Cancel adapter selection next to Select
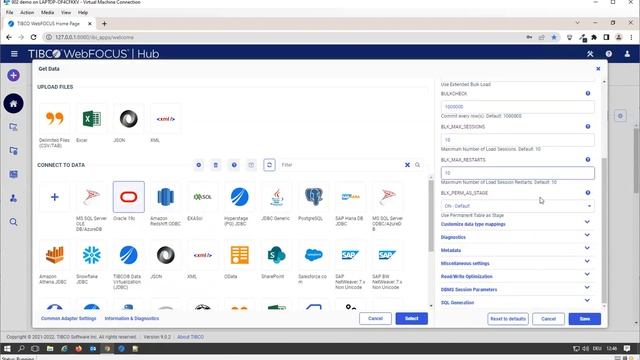Image resolution: width=640 pixels, height=360 pixels. tap(375, 318)
